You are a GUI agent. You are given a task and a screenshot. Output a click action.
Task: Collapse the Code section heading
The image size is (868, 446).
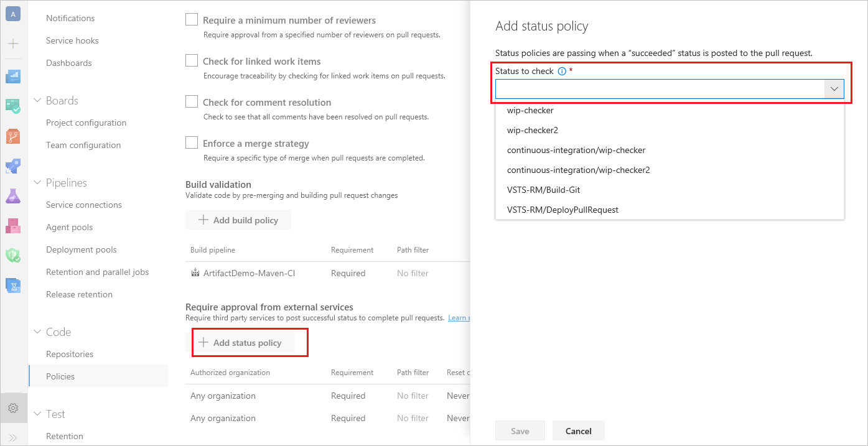click(39, 332)
